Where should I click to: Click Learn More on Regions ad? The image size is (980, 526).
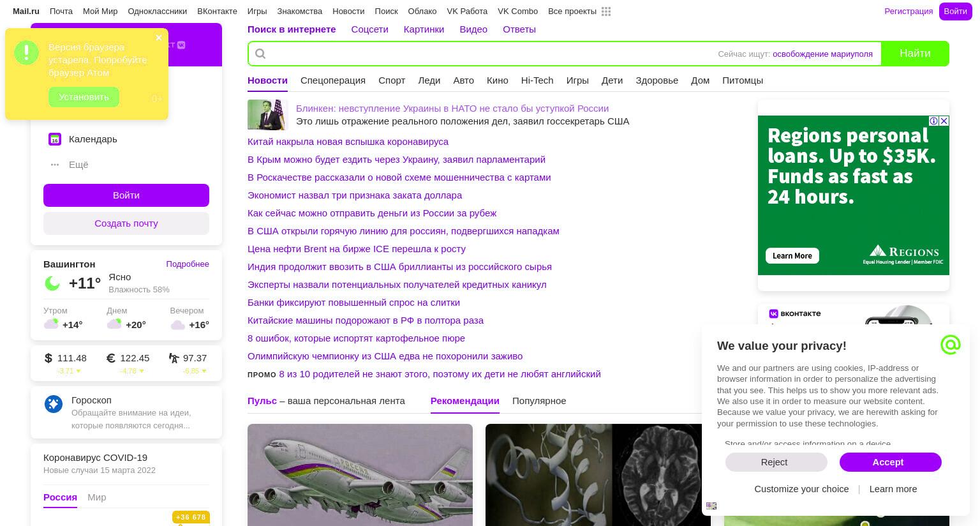792,256
